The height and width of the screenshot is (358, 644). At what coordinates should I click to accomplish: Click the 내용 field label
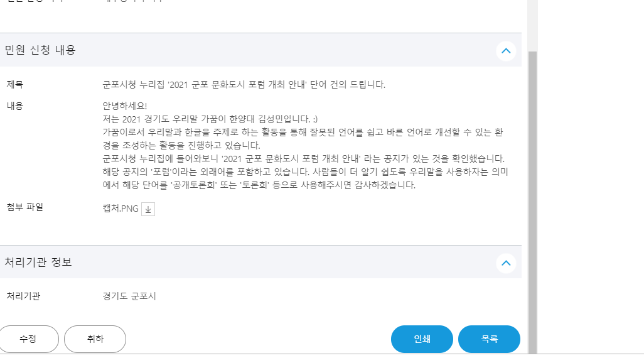click(x=15, y=106)
